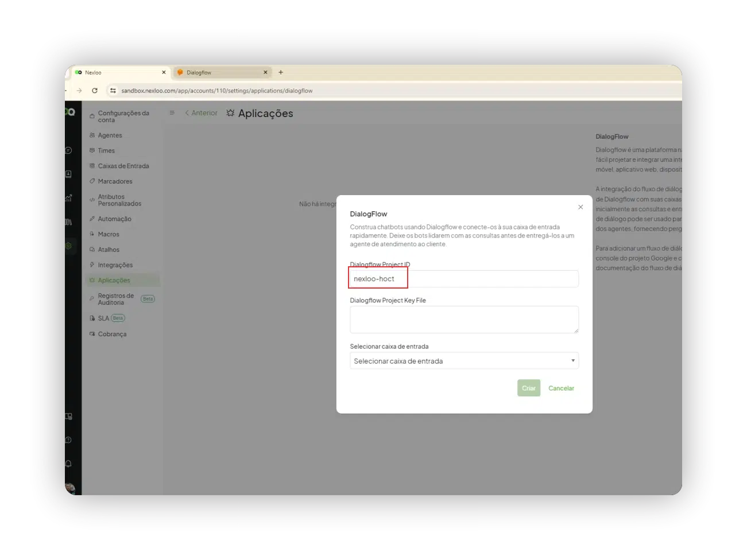Viewport: 747px width, 560px height.
Task: Open a new browser tab
Action: (281, 72)
